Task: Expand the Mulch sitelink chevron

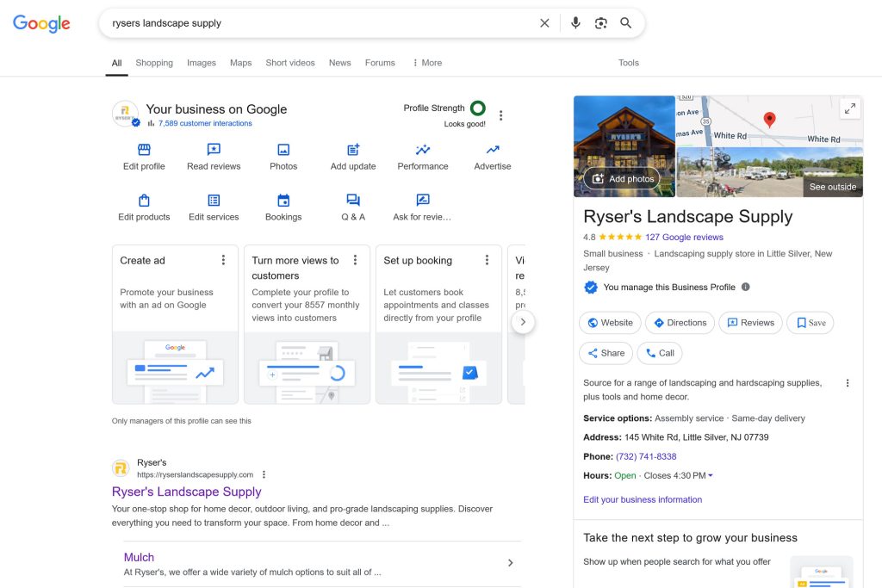Action: pyautogui.click(x=510, y=563)
